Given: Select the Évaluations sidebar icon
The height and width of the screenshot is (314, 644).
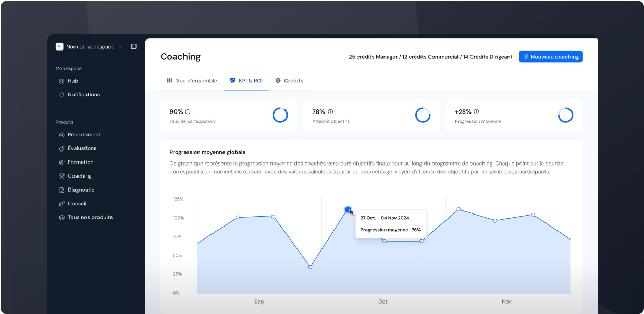Looking at the screenshot, I should click(62, 148).
